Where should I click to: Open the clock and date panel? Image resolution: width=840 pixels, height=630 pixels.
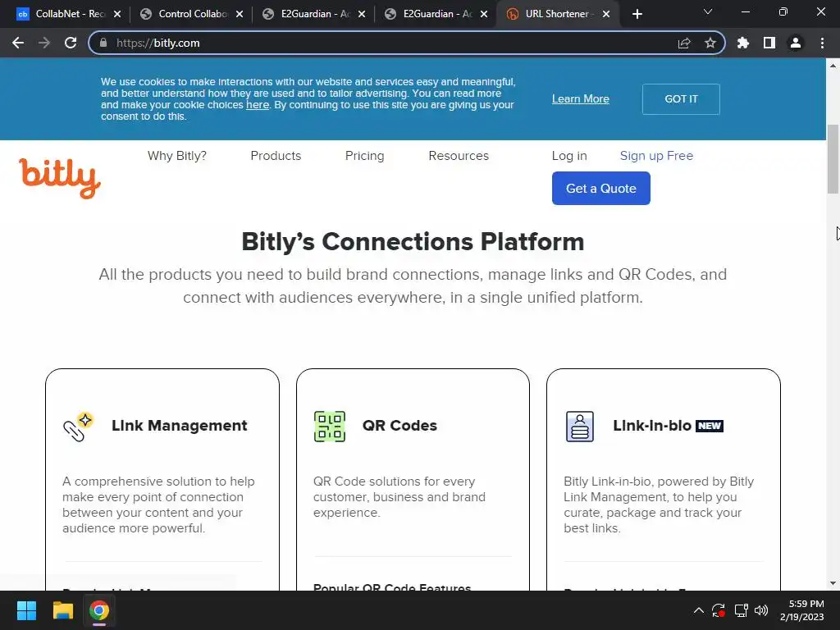pos(802,610)
